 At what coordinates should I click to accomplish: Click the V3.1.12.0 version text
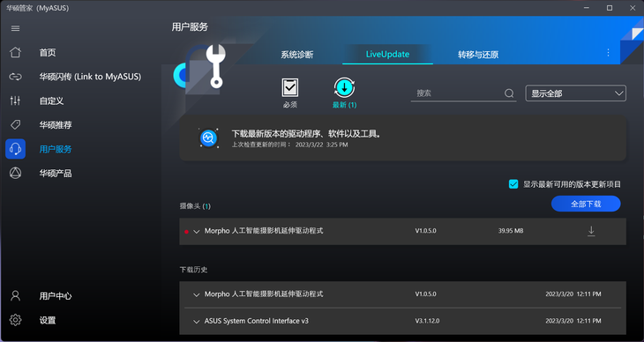[x=427, y=321]
